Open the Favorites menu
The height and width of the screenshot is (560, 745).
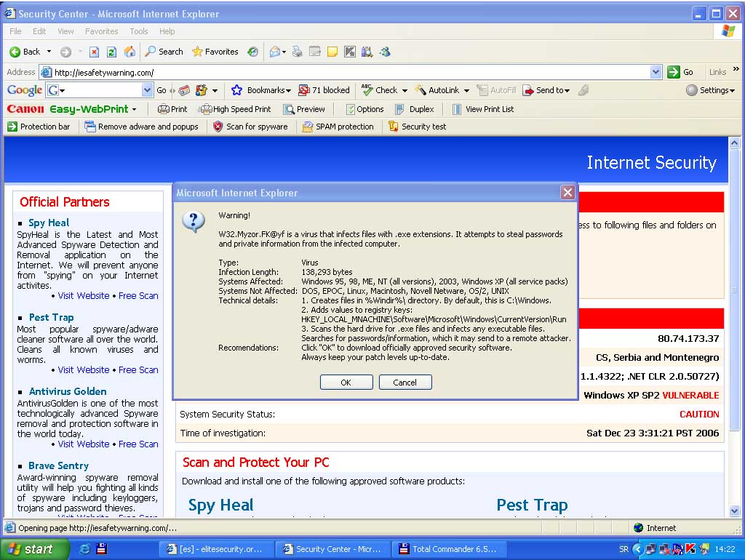(102, 31)
